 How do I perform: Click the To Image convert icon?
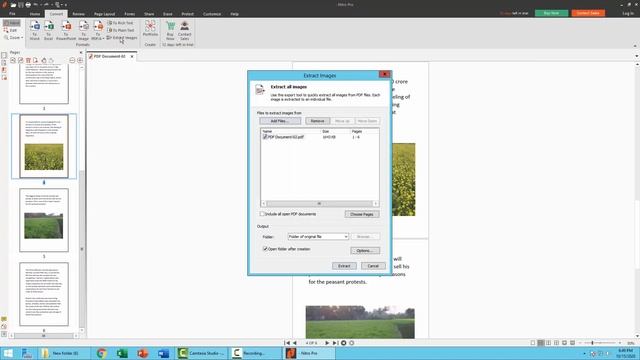83,30
